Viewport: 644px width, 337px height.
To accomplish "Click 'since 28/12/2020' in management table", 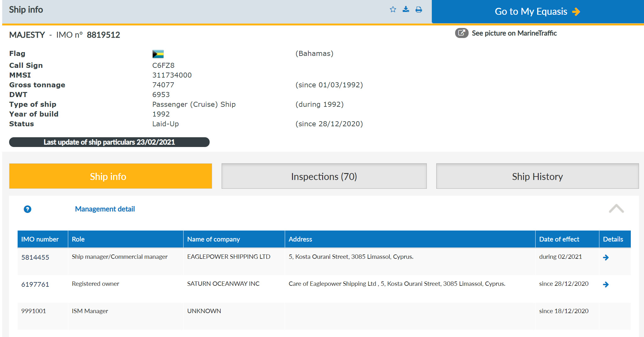I will point(564,284).
